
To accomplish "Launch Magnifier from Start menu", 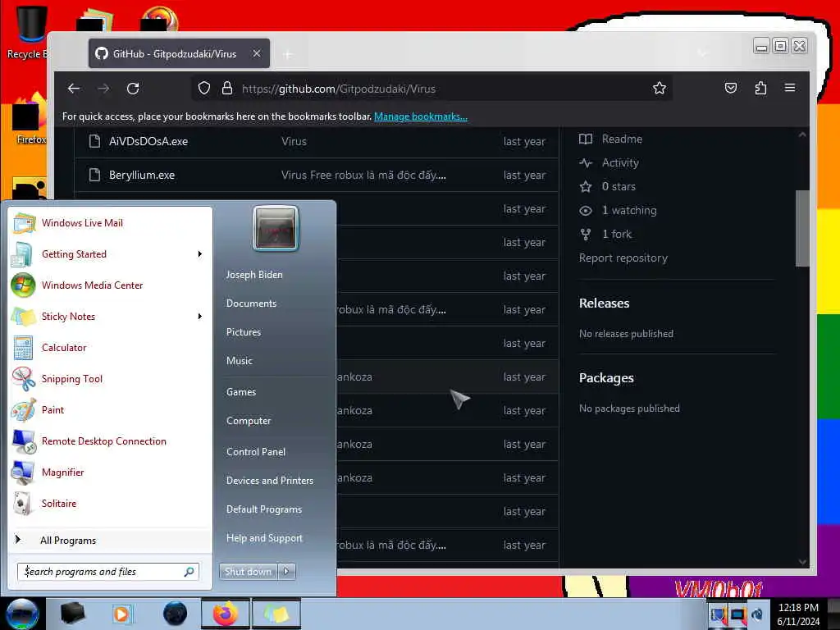I will (x=111, y=472).
